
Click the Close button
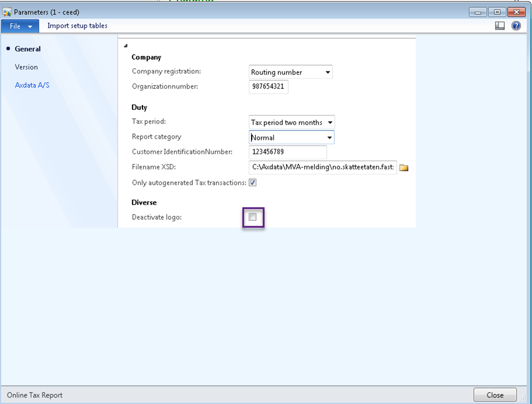click(495, 395)
